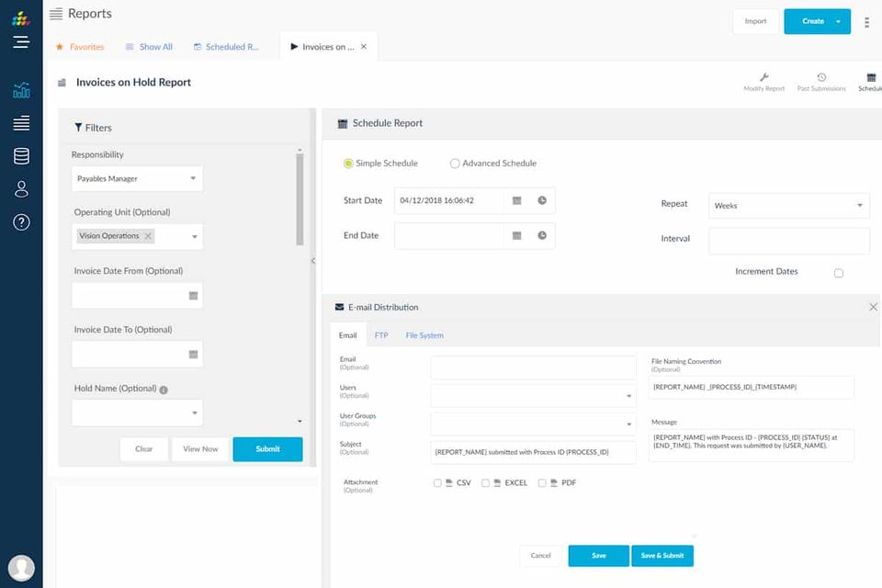Click the Hold Name info icon
The width and height of the screenshot is (882, 588).
(164, 390)
